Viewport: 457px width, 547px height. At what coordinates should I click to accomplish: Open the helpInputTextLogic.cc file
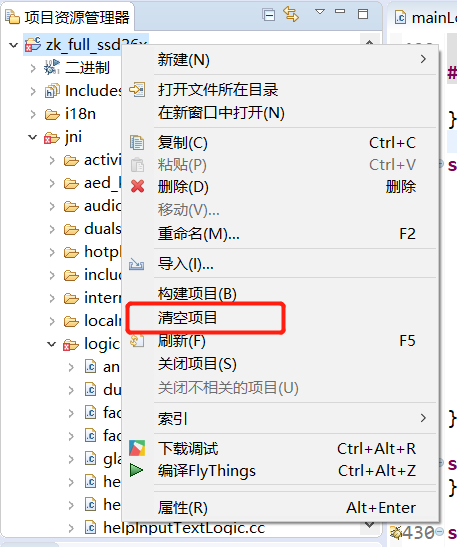(x=184, y=527)
